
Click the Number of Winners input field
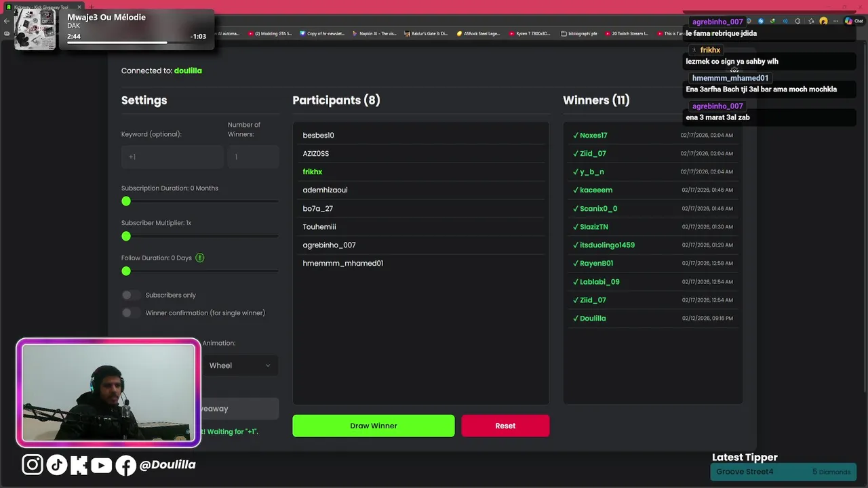(253, 157)
